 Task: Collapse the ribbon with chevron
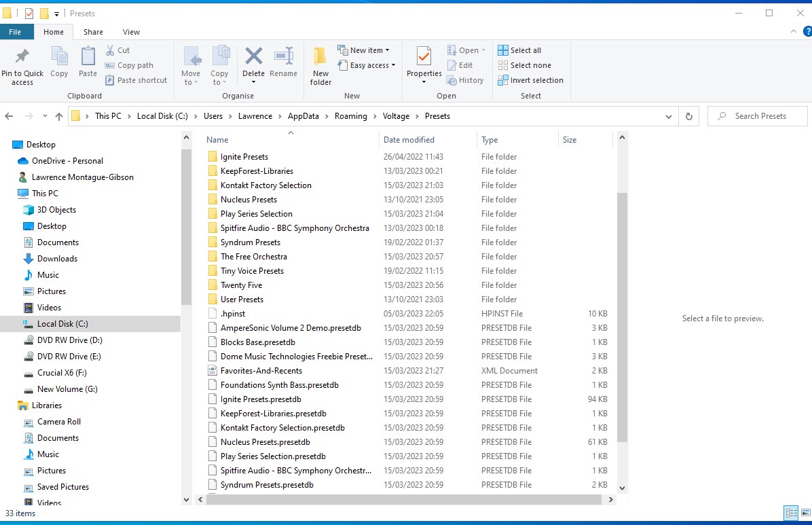pos(794,32)
